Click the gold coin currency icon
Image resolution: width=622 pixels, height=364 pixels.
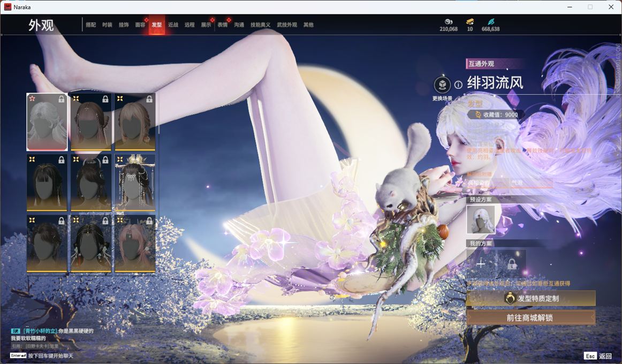click(x=469, y=21)
